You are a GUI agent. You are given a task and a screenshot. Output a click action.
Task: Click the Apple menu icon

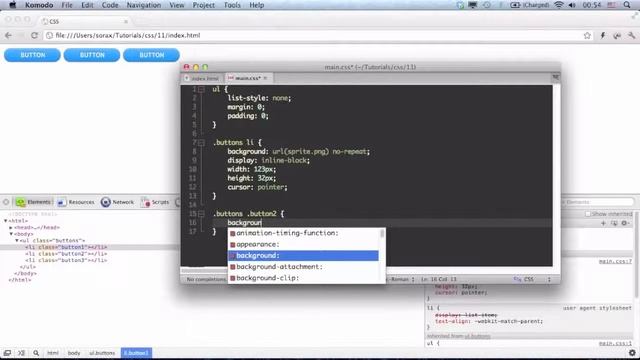(12, 5)
